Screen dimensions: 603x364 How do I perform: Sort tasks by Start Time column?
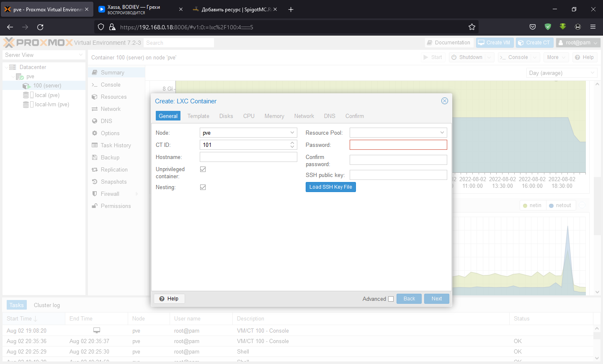(x=33, y=318)
